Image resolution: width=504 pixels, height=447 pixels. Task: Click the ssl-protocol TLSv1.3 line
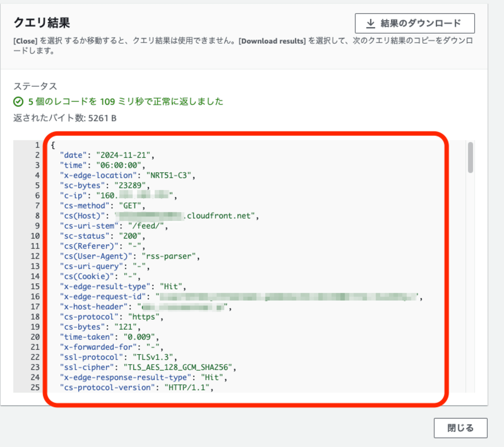[118, 357]
